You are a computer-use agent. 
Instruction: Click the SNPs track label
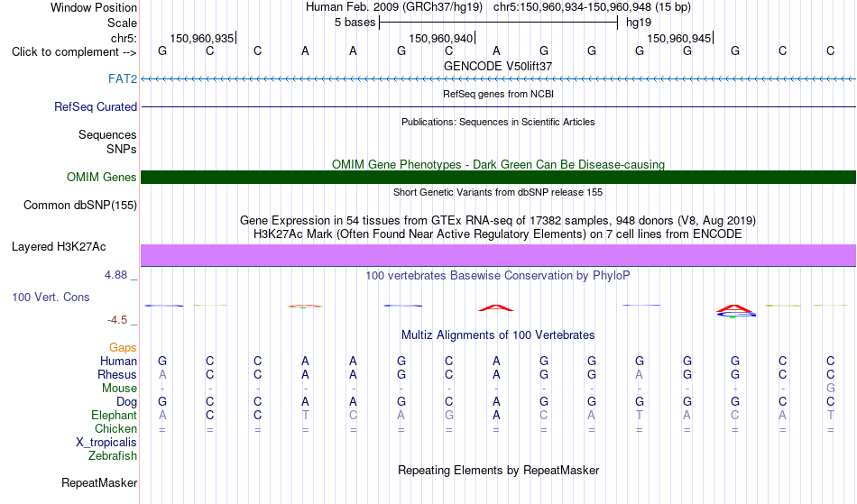pyautogui.click(x=122, y=149)
